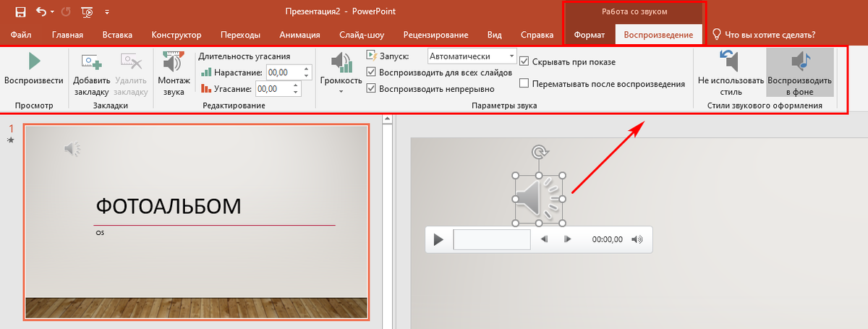
Task: Click 'Не использовать стиль' button
Action: pyautogui.click(x=731, y=73)
